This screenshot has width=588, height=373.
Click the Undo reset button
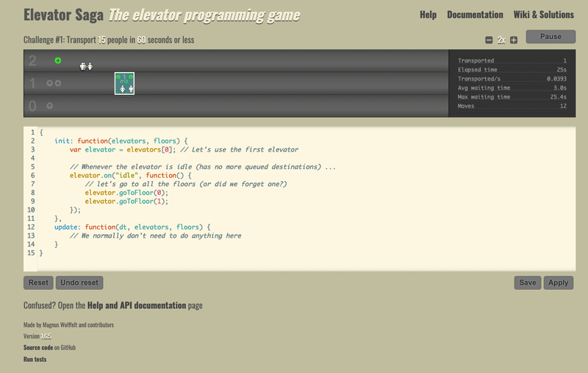[x=79, y=283]
